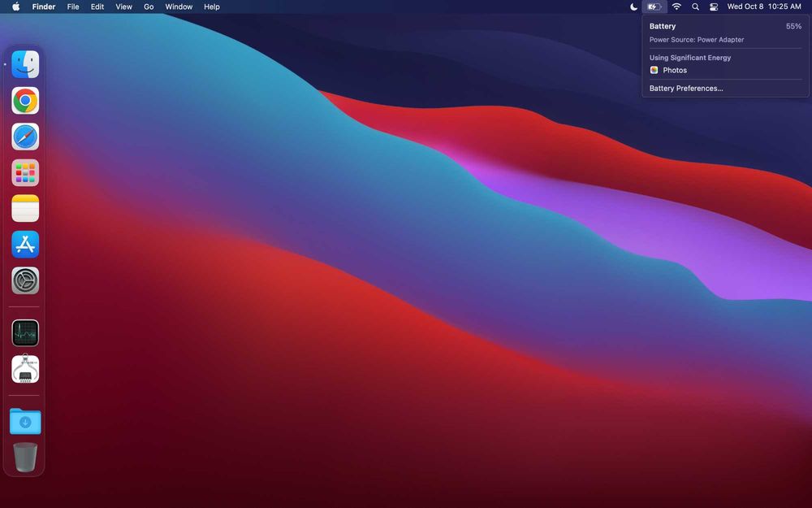This screenshot has width=812, height=508.
Task: Open the File menu
Action: click(73, 7)
